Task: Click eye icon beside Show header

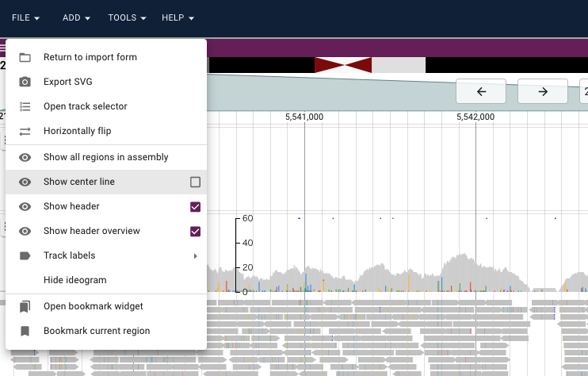Action: [25, 206]
